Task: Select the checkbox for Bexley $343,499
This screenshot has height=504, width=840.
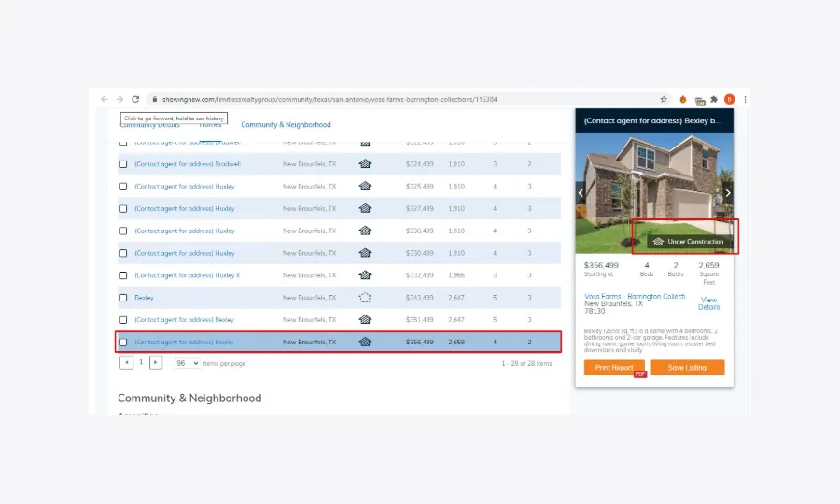Action: coord(123,298)
